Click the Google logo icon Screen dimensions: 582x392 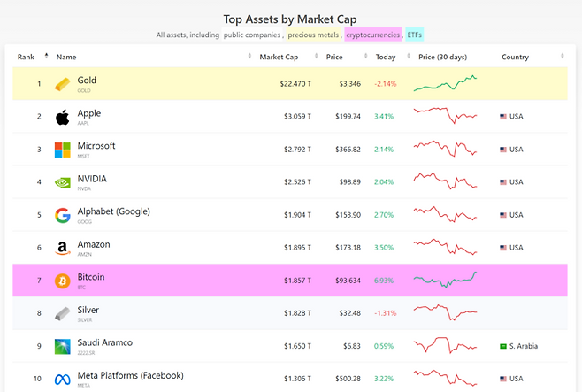point(62,215)
